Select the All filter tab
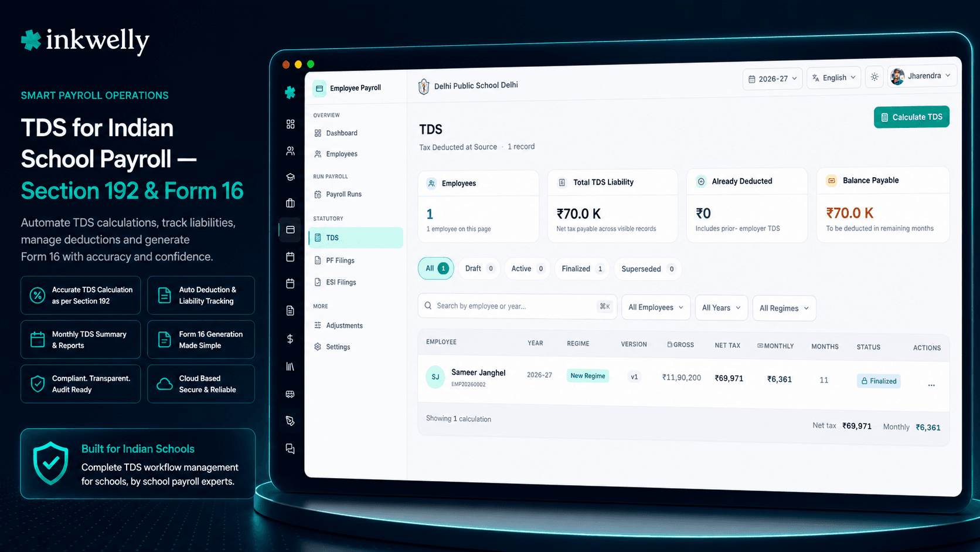This screenshot has height=552, width=980. point(436,268)
